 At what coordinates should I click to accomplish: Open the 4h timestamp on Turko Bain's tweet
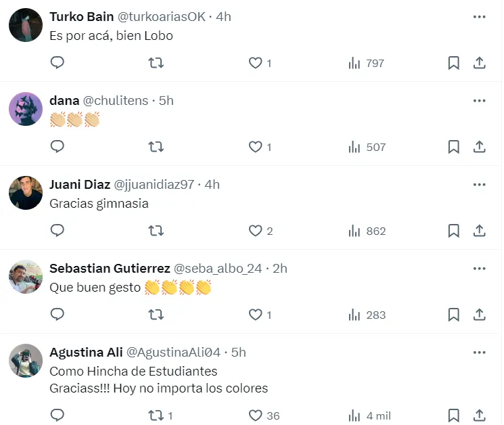223,17
